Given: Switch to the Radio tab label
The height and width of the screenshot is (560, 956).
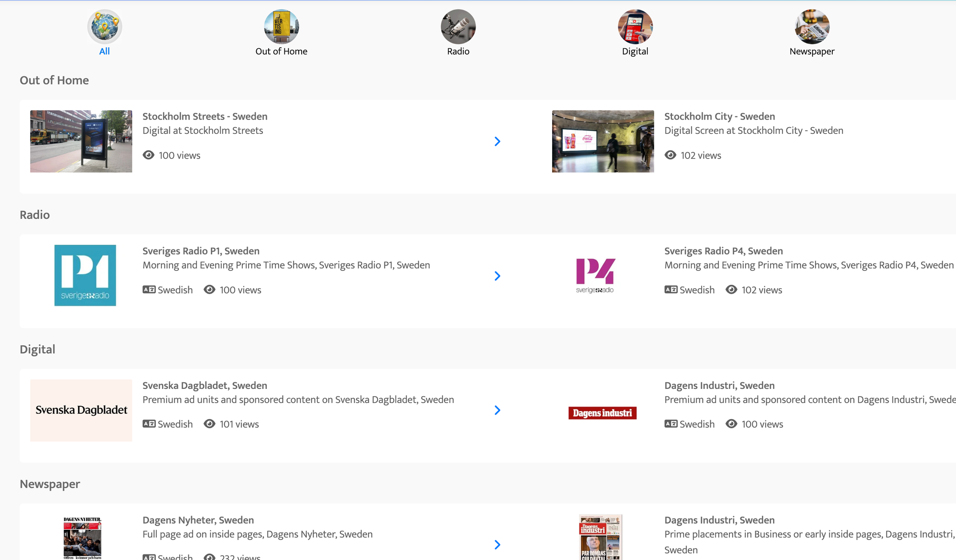Looking at the screenshot, I should point(458,51).
